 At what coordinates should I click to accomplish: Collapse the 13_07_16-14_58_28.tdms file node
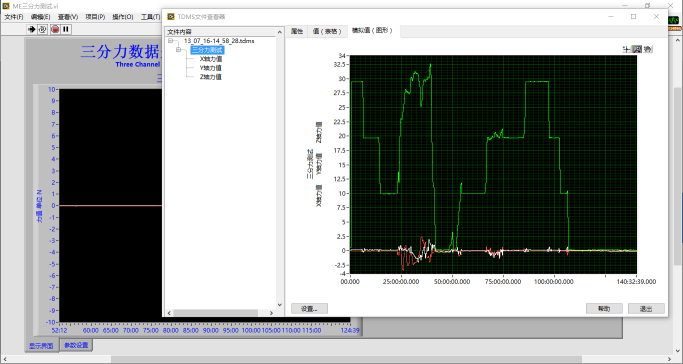coord(170,41)
